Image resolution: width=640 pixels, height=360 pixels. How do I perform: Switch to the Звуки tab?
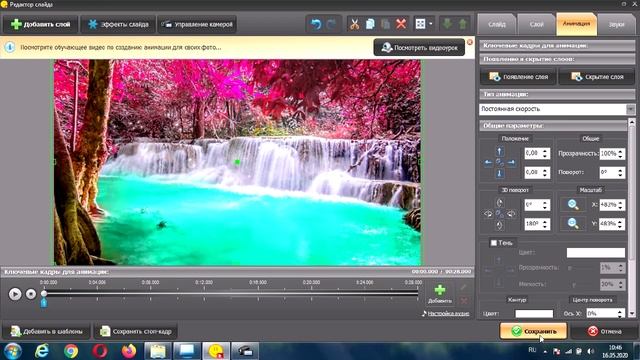pyautogui.click(x=616, y=24)
